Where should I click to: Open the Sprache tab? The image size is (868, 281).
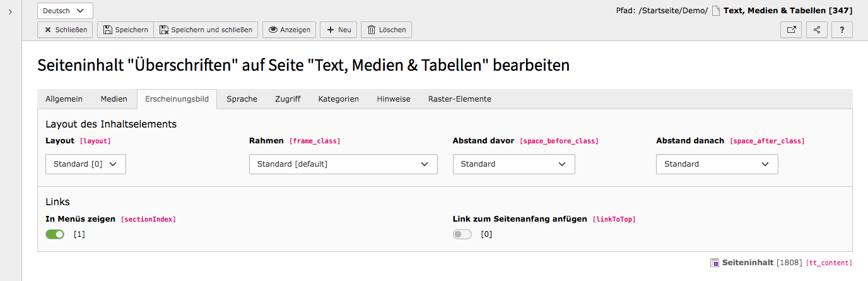pos(242,99)
